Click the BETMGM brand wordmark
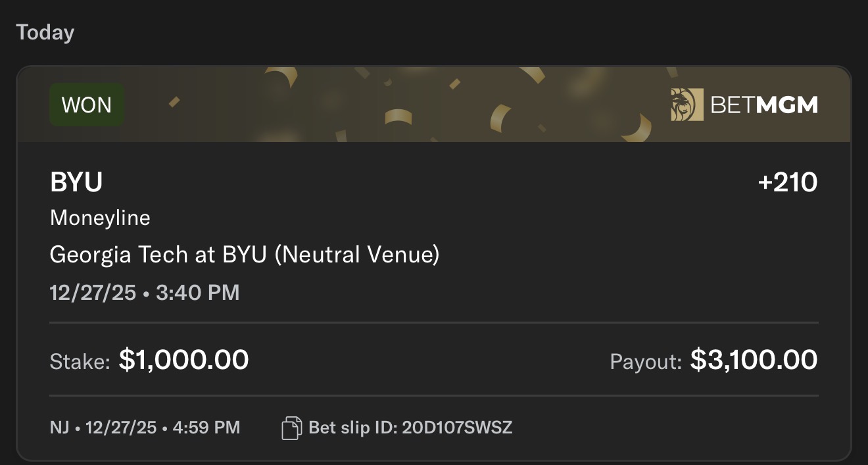868x465 pixels. [764, 105]
